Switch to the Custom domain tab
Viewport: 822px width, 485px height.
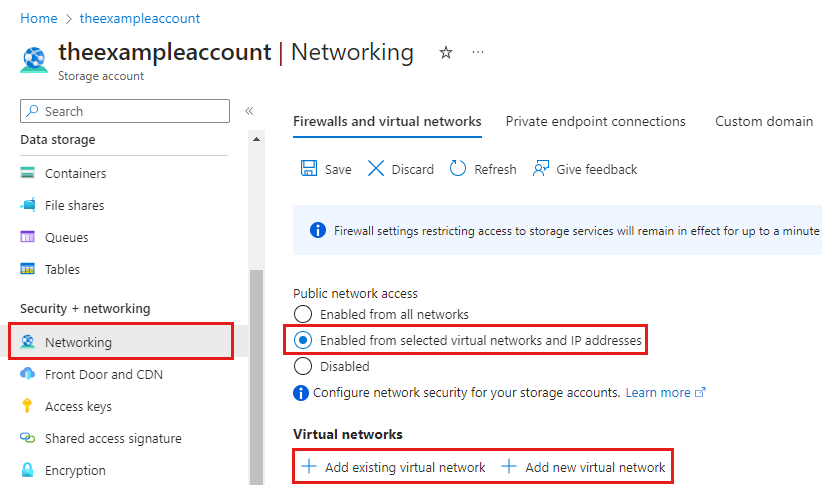point(763,121)
